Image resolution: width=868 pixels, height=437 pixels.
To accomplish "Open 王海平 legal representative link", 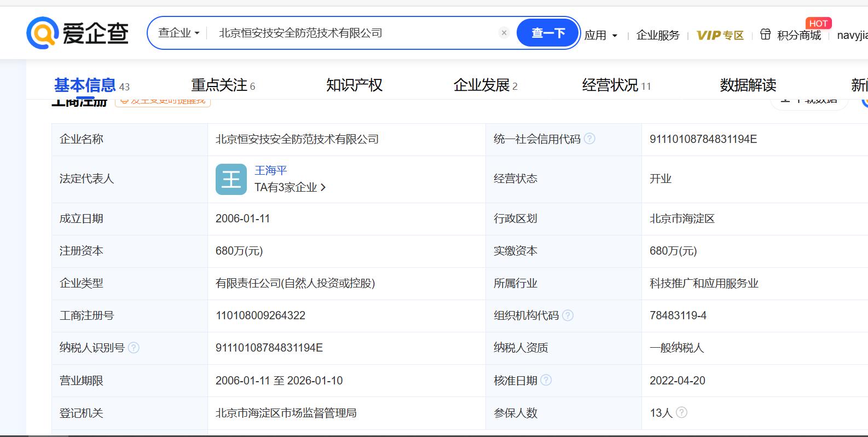I will tap(271, 170).
